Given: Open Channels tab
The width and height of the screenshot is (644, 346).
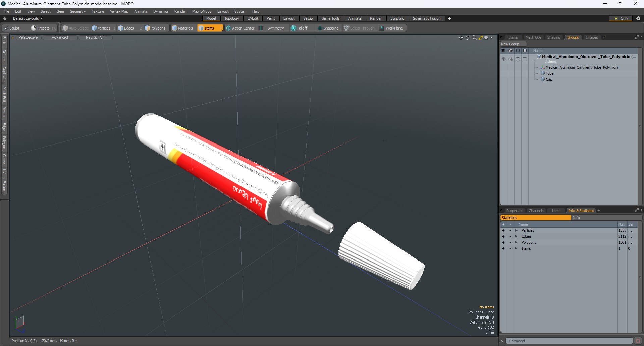Looking at the screenshot, I should pyautogui.click(x=536, y=211).
